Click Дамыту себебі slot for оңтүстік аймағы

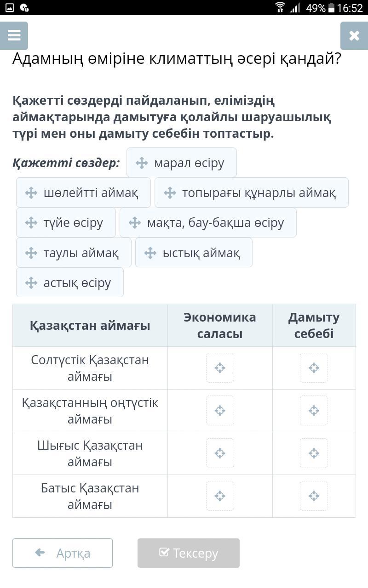[x=314, y=411]
